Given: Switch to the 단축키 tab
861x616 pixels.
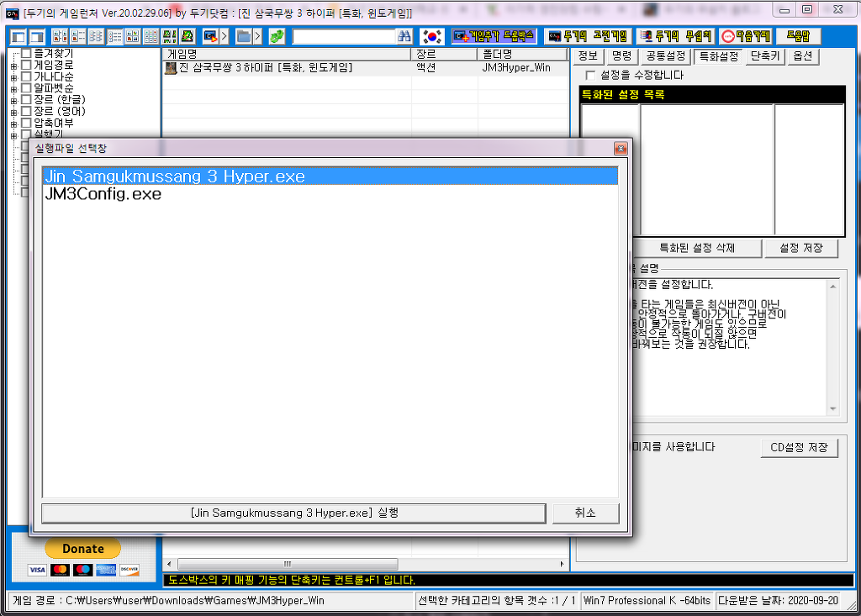Looking at the screenshot, I should (x=765, y=56).
